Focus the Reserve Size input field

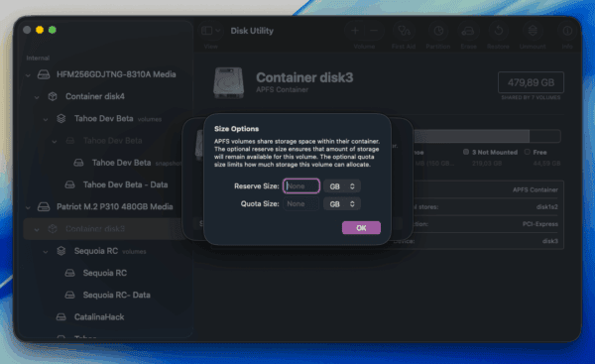[x=301, y=186]
